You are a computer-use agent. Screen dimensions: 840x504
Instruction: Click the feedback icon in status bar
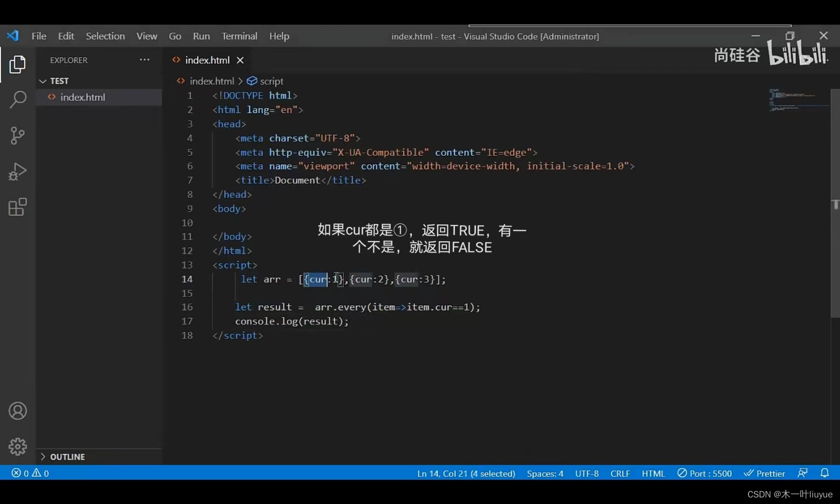pos(803,473)
